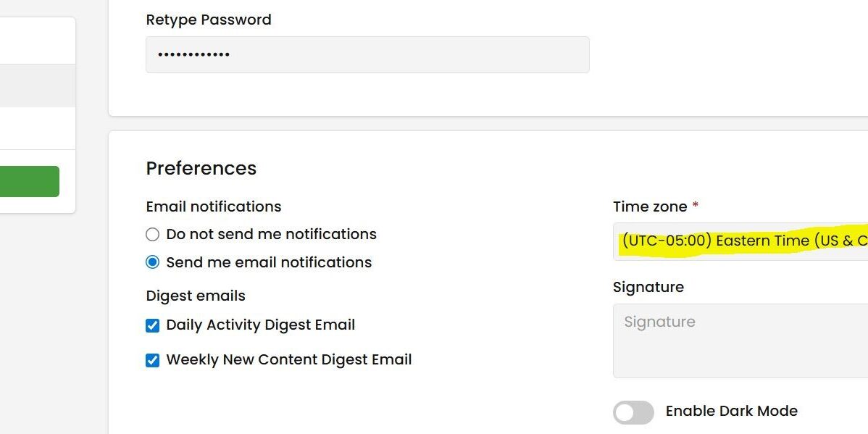Open the Time zone dropdown
The width and height of the screenshot is (868, 434).
pos(740,241)
